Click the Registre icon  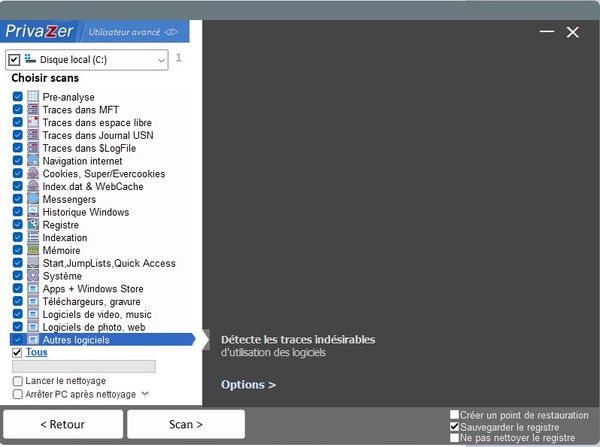33,225
